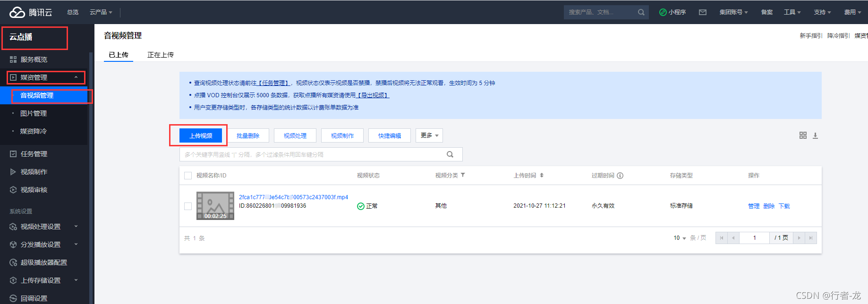Image resolution: width=868 pixels, height=304 pixels.
Task: Open the 集团账号 dropdown
Action: pyautogui.click(x=733, y=12)
